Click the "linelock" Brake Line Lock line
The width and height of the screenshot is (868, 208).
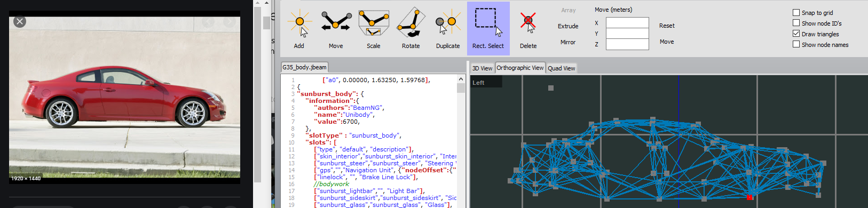pos(366,177)
